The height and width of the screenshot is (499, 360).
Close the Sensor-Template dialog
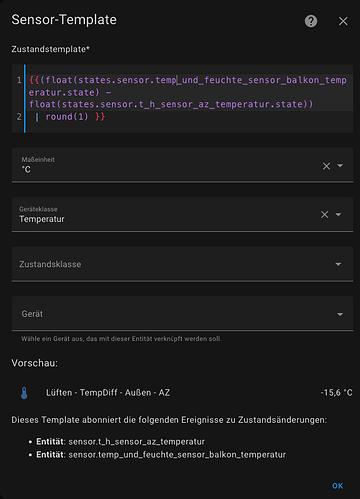tap(343, 21)
